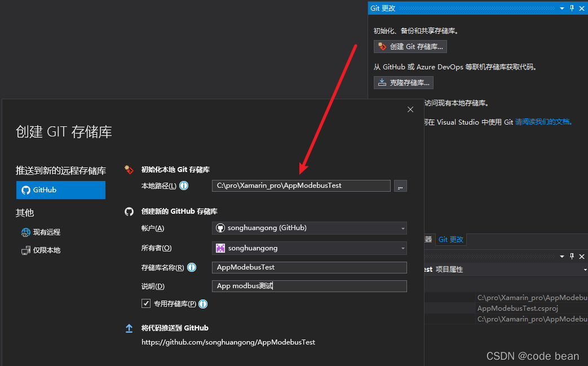The height and width of the screenshot is (366, 588).
Task: Click the GitHub octocat icon beside 创建新的 GitHub 存储库
Action: tap(129, 211)
